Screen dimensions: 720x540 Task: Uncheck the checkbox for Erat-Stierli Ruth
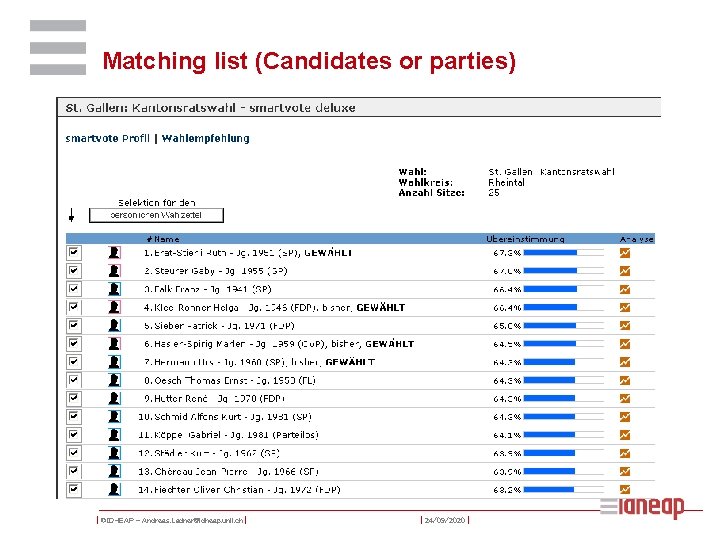tap(73, 253)
